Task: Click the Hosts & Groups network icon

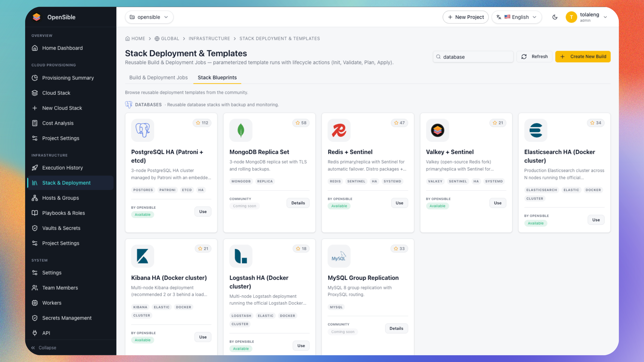Action: click(x=35, y=198)
